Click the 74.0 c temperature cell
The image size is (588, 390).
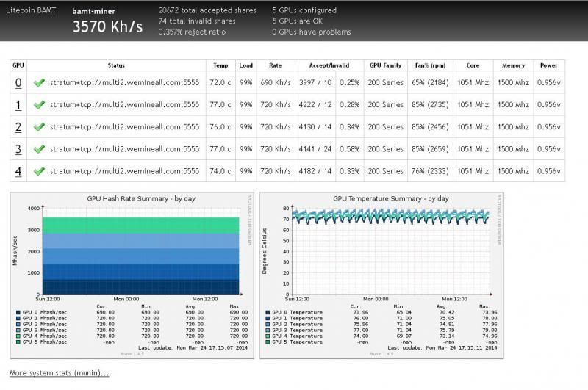220,171
